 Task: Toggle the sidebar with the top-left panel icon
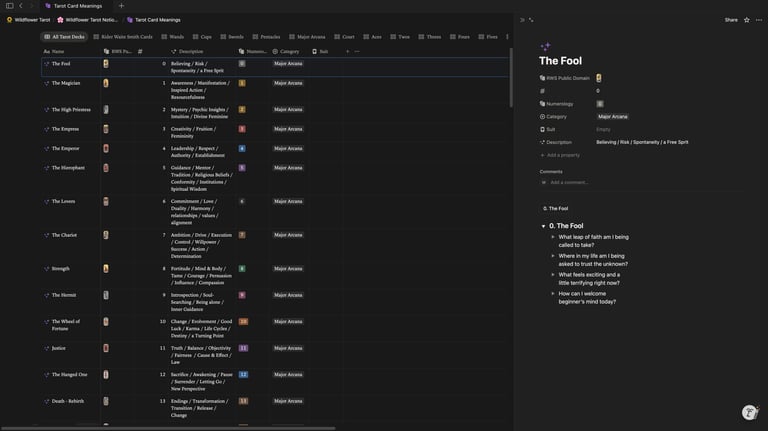[9, 6]
